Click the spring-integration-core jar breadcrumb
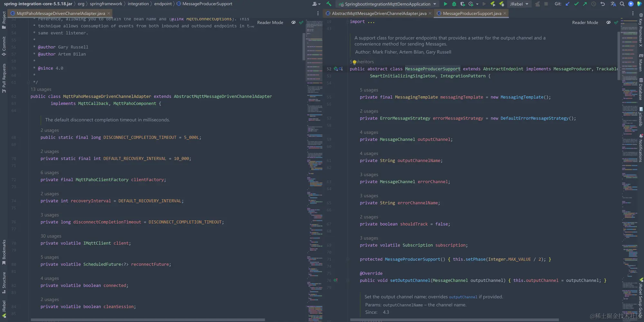644x322 pixels. 38,4
